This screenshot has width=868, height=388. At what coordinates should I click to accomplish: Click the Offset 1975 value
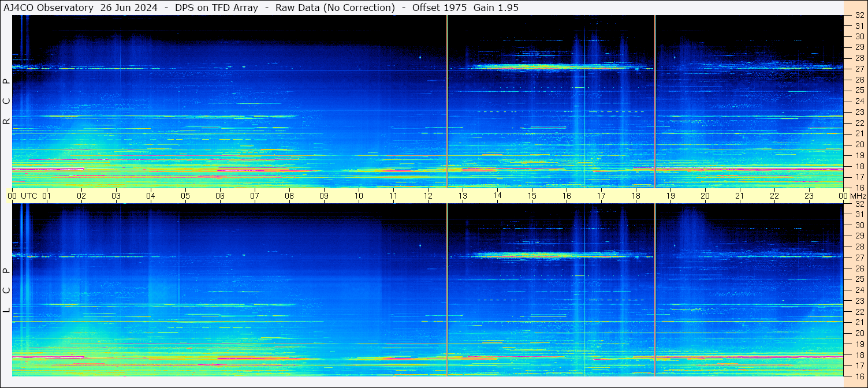(x=439, y=8)
